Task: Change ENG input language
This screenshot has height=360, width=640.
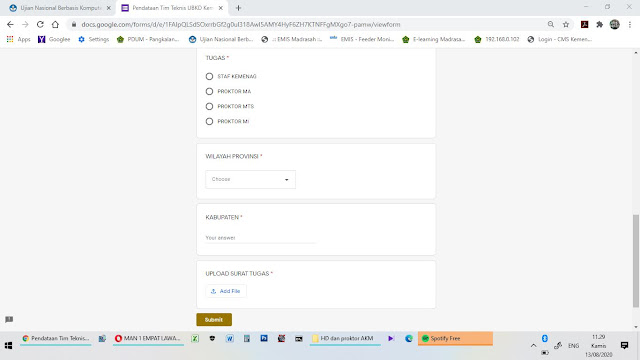Action: pyautogui.click(x=573, y=345)
